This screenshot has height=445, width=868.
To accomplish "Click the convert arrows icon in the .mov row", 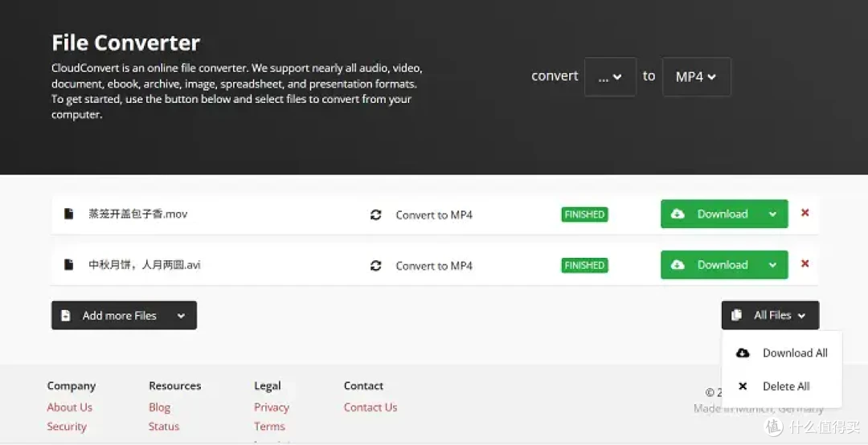I will point(376,214).
